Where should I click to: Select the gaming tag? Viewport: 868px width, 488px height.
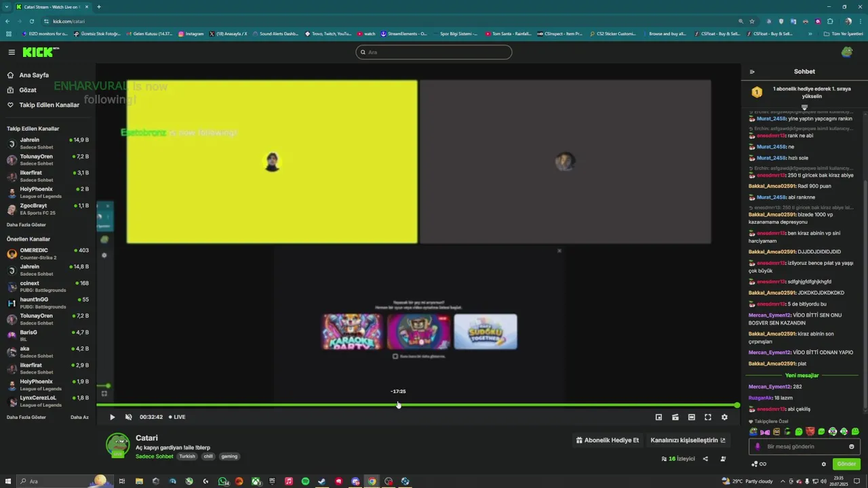[x=229, y=456]
